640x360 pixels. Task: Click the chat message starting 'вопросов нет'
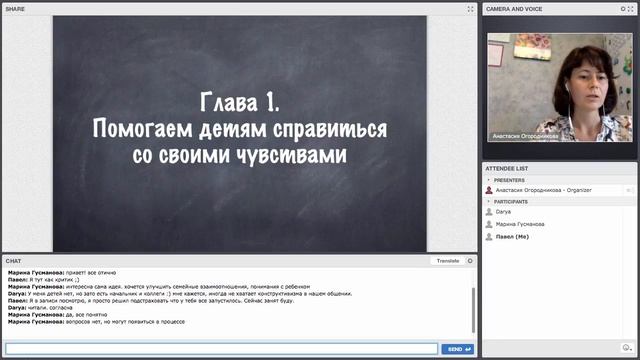tap(125, 322)
